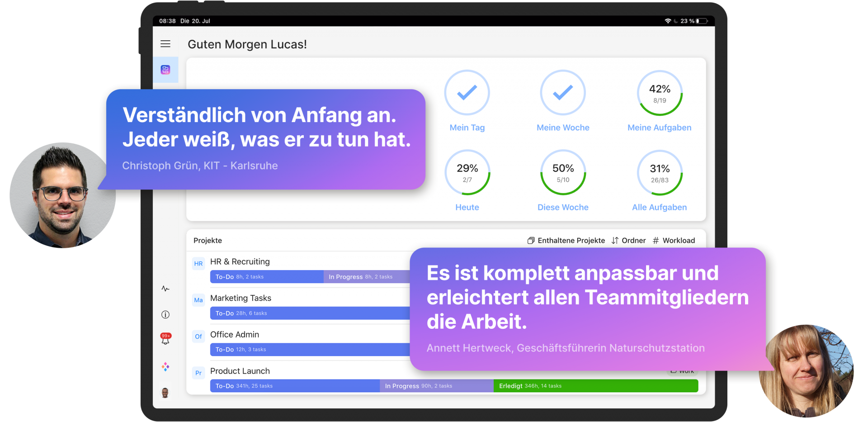Click the Wi-Fi status icon
Screen dimensions: 868x422
coord(668,21)
